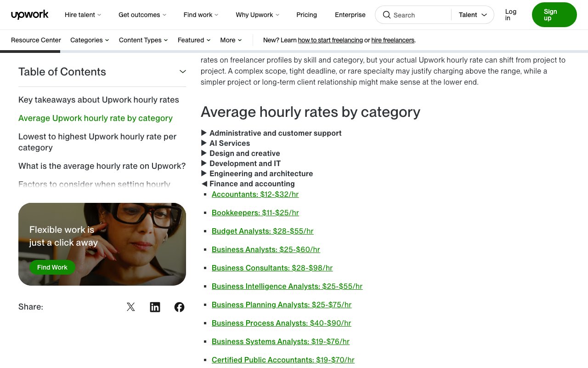Open Accountants: $12-$32/hr link

pos(255,195)
